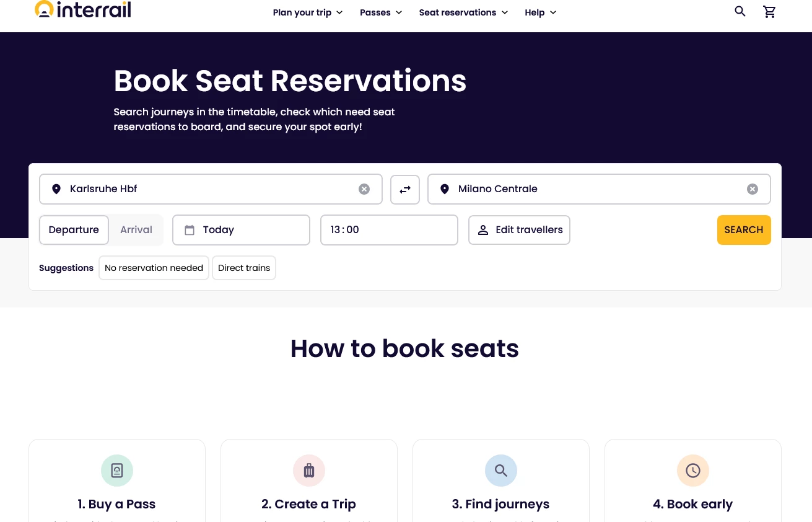
Task: Clear the Milano Centrale station field
Action: (753, 189)
